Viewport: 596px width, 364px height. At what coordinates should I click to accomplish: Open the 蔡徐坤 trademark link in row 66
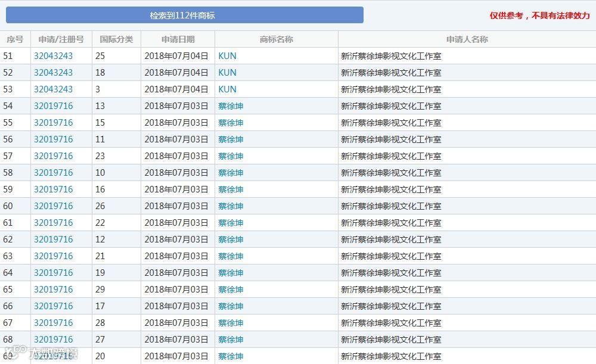click(231, 307)
